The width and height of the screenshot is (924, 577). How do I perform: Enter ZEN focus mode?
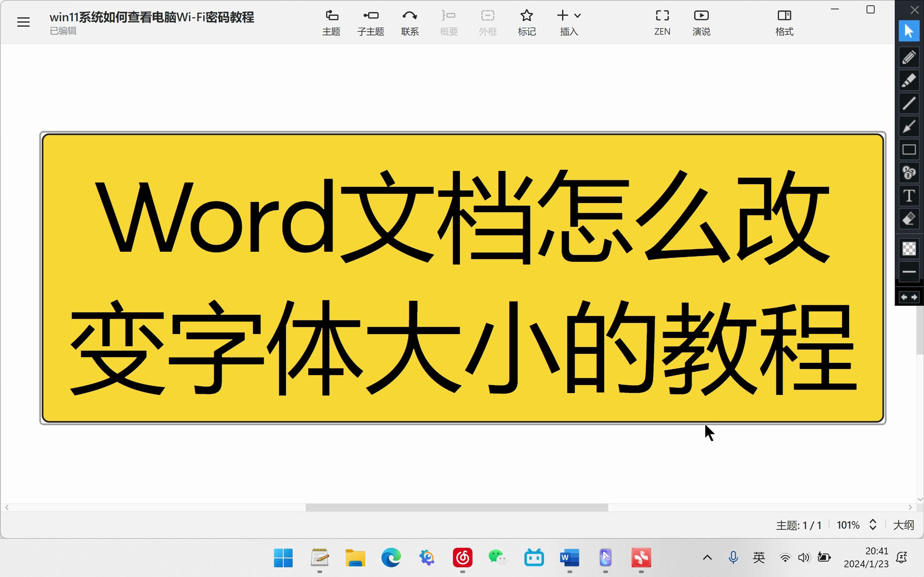coord(662,22)
